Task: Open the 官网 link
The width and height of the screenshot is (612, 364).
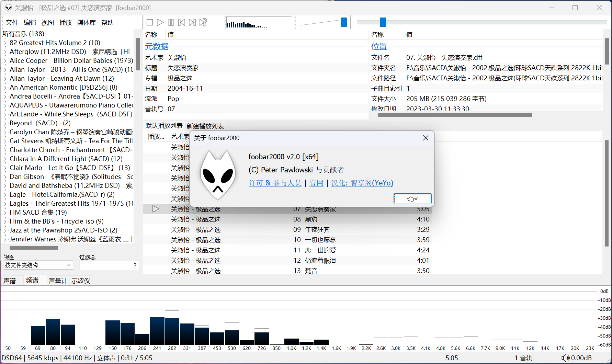Action: (x=316, y=183)
